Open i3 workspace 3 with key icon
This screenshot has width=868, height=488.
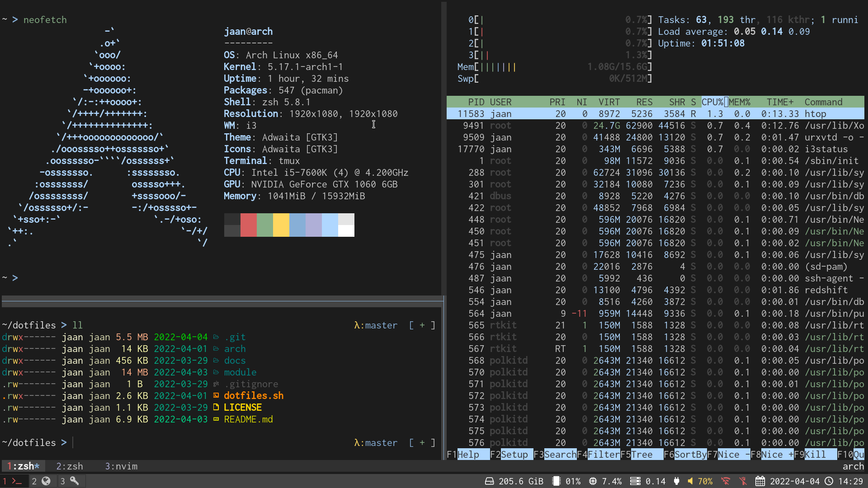(75, 481)
